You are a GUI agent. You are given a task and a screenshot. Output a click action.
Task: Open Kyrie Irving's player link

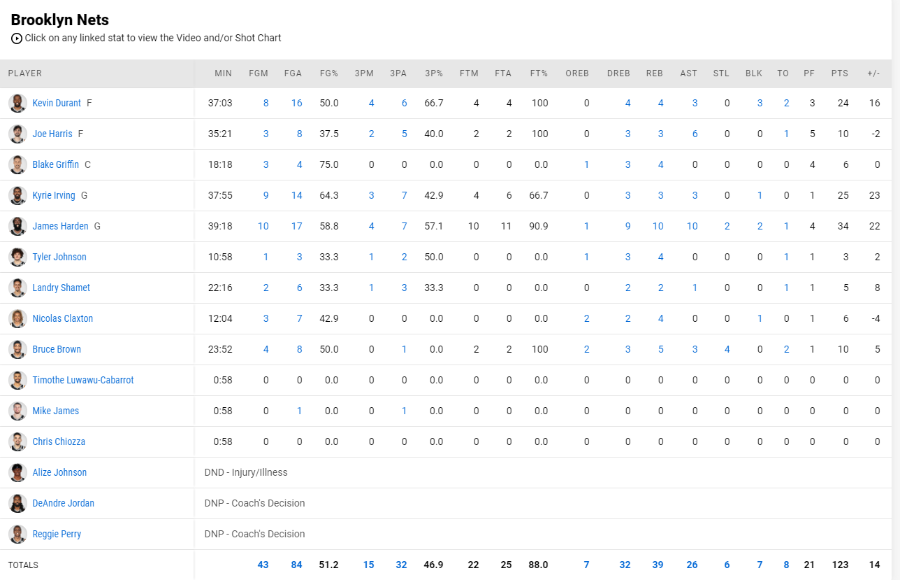coord(53,196)
